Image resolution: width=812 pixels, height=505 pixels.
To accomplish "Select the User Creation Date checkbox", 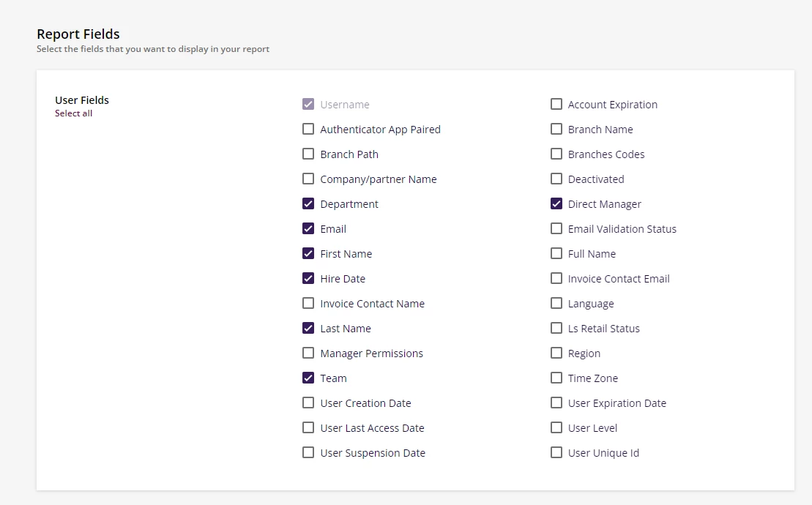I will point(308,403).
